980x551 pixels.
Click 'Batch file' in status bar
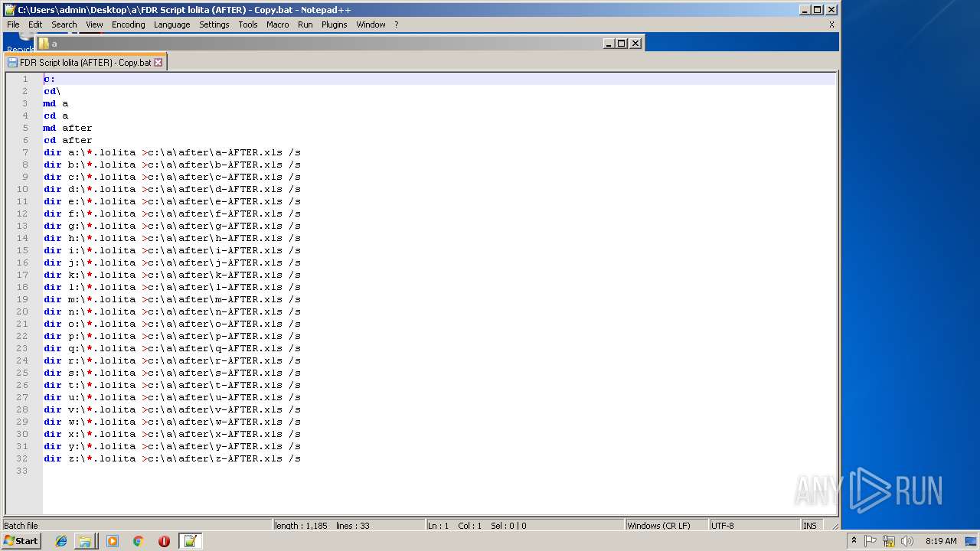point(21,526)
